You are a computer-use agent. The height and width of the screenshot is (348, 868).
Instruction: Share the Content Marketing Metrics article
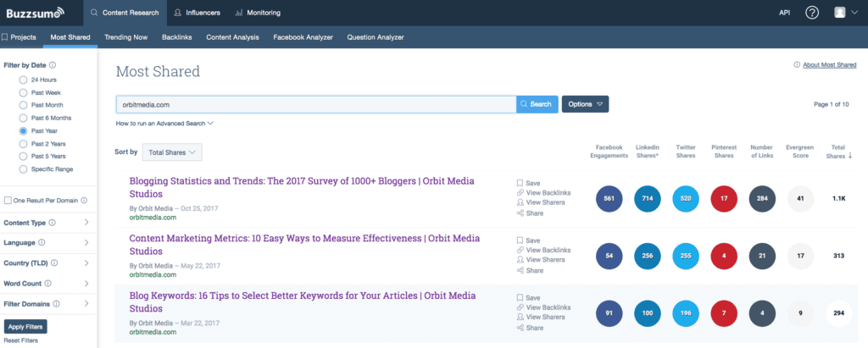point(530,271)
